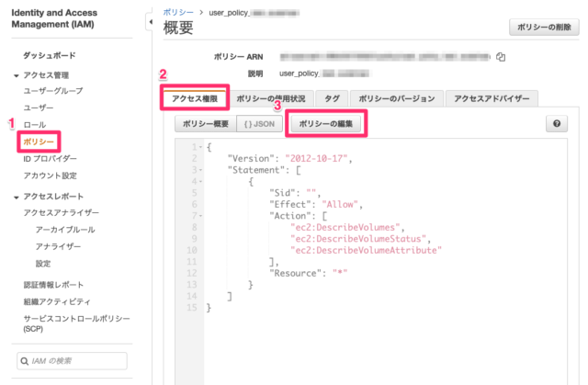
Task: Open ID プロバイダー in the sidebar
Action: point(50,159)
